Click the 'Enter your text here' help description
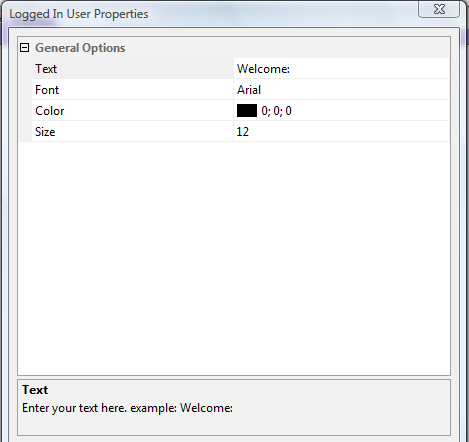The width and height of the screenshot is (469, 442). point(127,408)
